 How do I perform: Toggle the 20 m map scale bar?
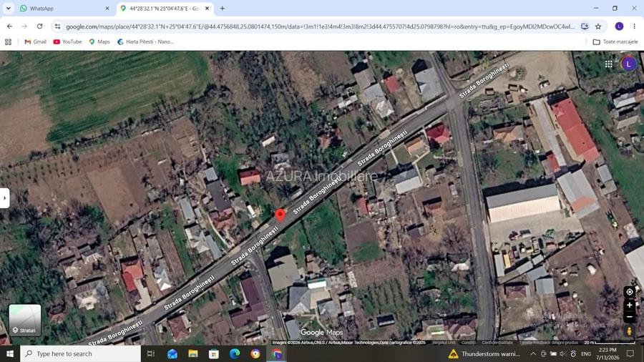pyautogui.click(x=610, y=342)
